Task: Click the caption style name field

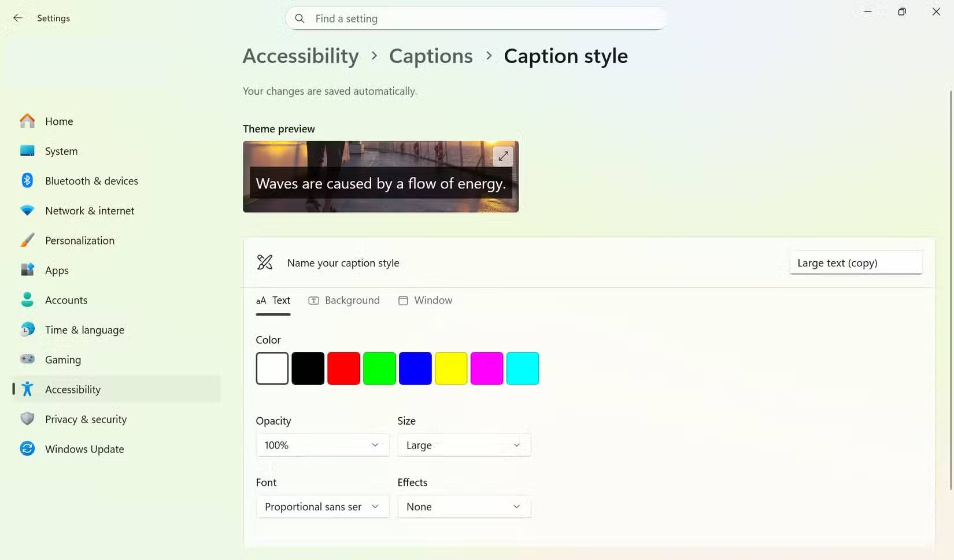Action: (856, 262)
